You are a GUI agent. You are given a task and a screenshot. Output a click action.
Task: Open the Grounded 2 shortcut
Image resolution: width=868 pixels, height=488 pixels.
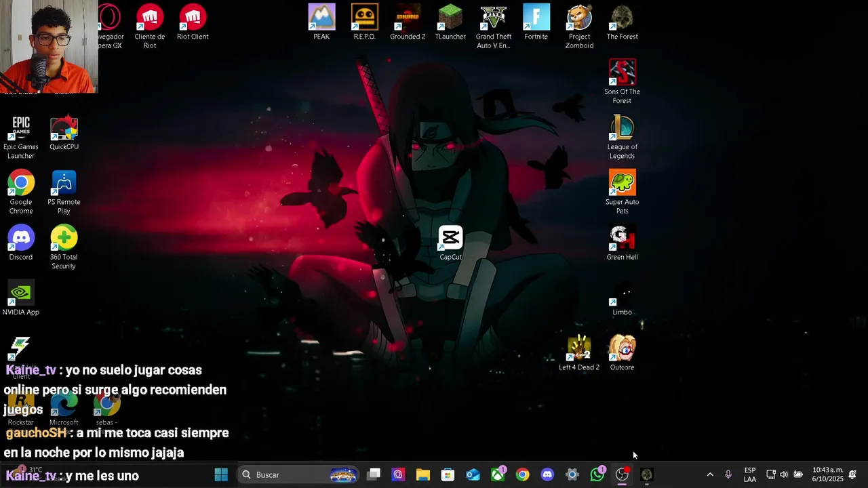pos(408,22)
